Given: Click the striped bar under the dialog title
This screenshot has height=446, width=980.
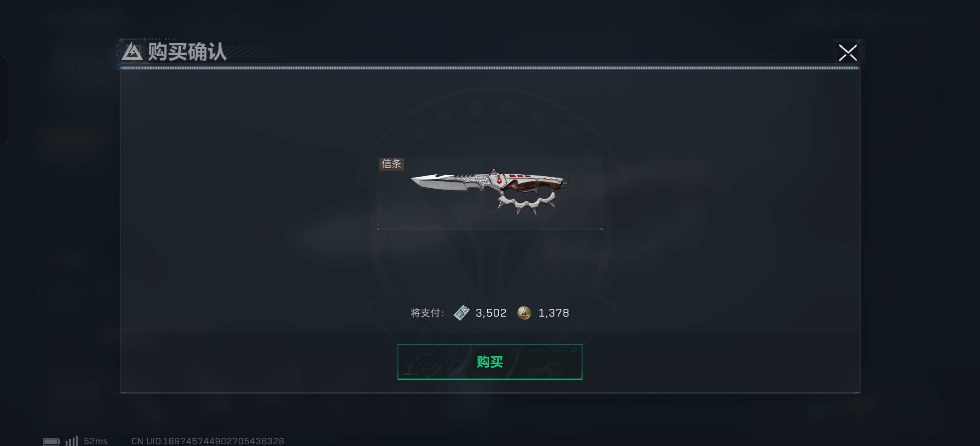Looking at the screenshot, I should coord(490,68).
